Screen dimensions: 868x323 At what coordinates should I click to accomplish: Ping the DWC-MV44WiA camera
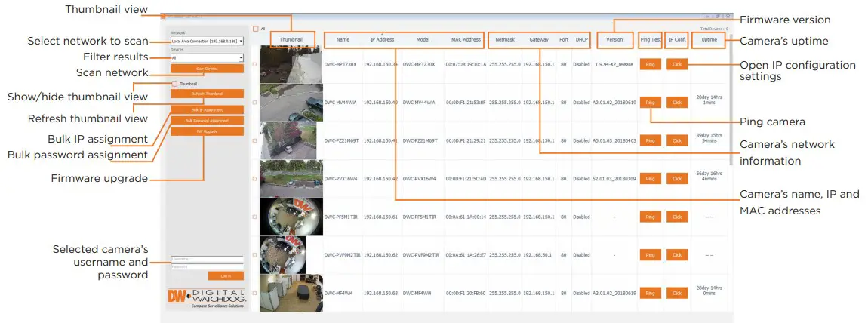(x=651, y=103)
